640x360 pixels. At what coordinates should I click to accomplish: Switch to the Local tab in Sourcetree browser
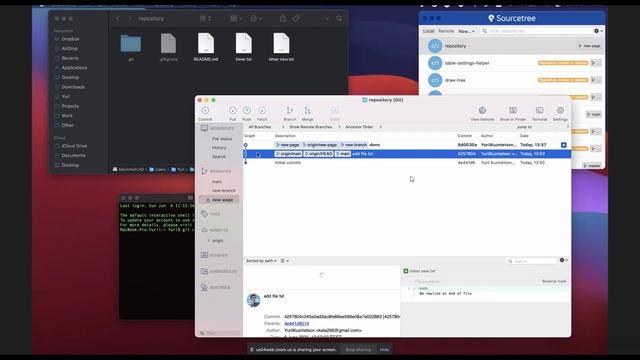tap(429, 31)
